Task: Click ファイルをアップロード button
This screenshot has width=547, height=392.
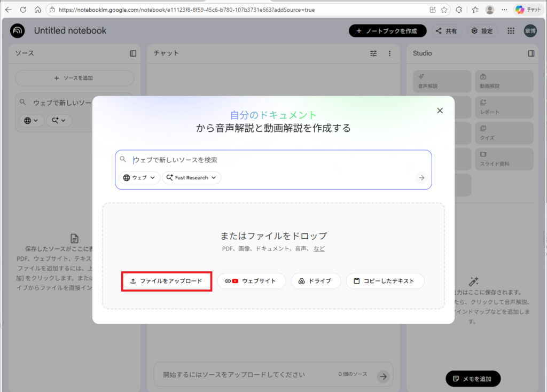Action: pyautogui.click(x=166, y=281)
